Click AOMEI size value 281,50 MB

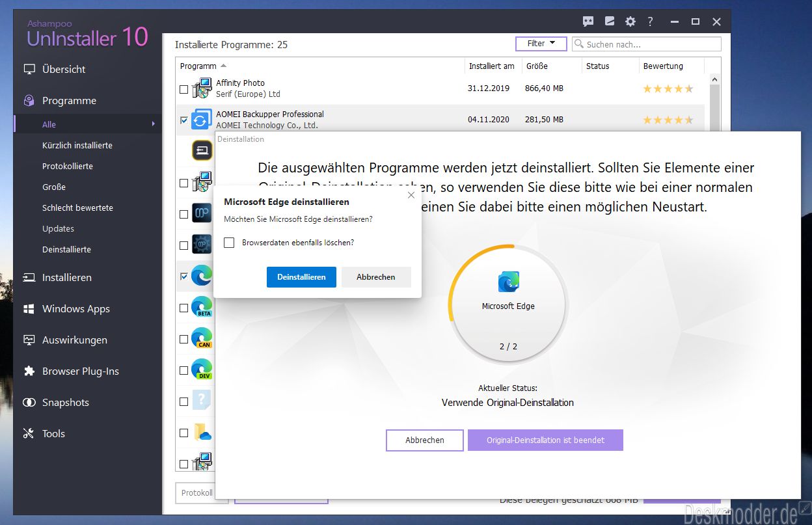(545, 120)
